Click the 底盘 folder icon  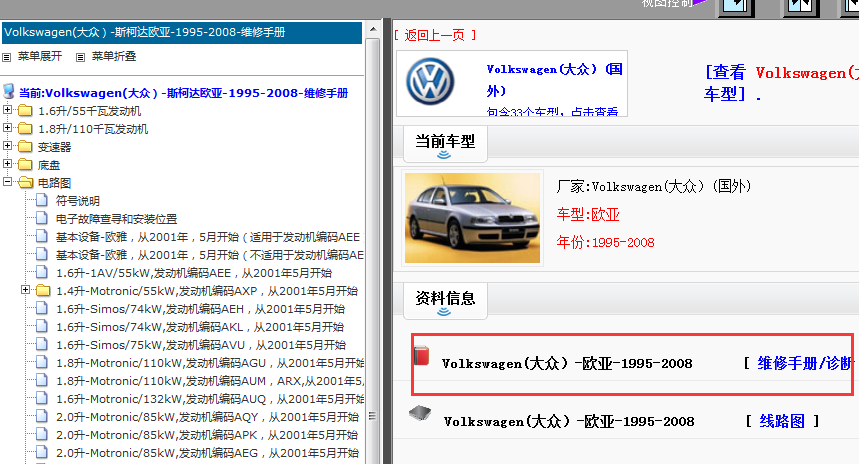25,165
